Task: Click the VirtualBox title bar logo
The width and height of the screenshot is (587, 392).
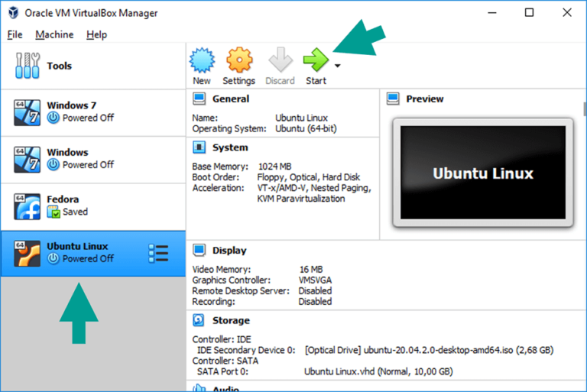Action: coord(14,13)
